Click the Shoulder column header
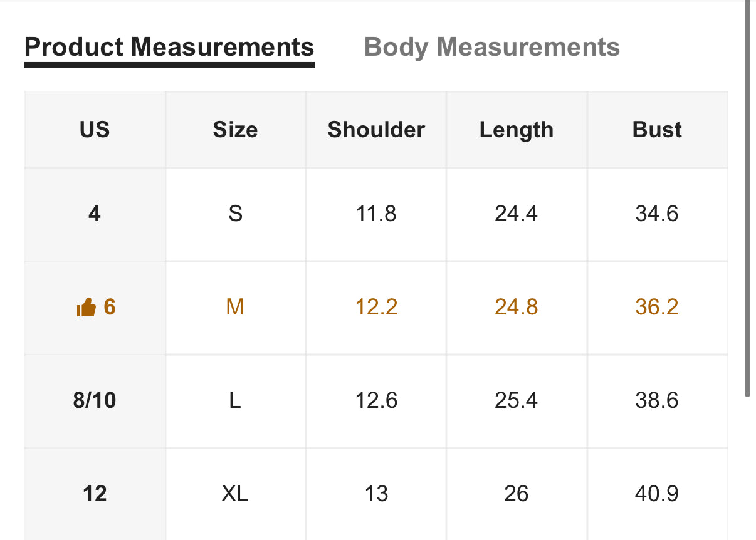The height and width of the screenshot is (540, 756). (376, 130)
